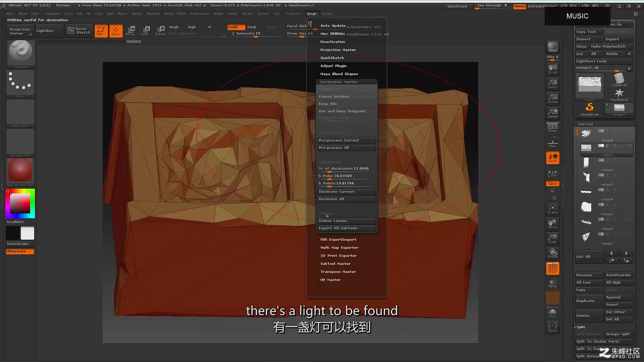Click the Actual size icon
Viewport: 644px width, 362px height.
tap(552, 98)
